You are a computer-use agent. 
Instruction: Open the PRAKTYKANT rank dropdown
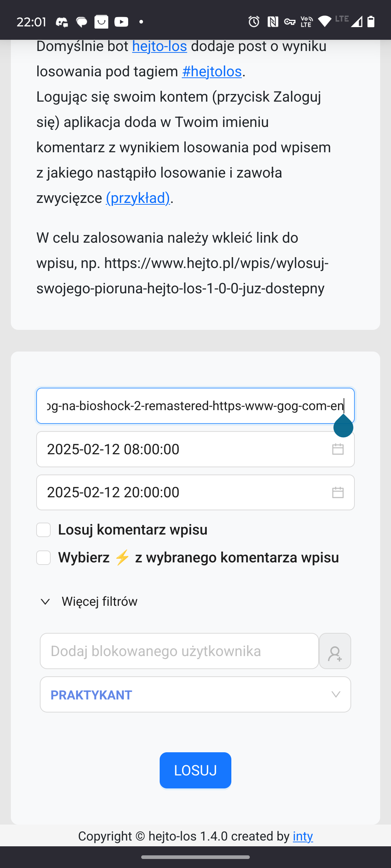click(x=188, y=694)
